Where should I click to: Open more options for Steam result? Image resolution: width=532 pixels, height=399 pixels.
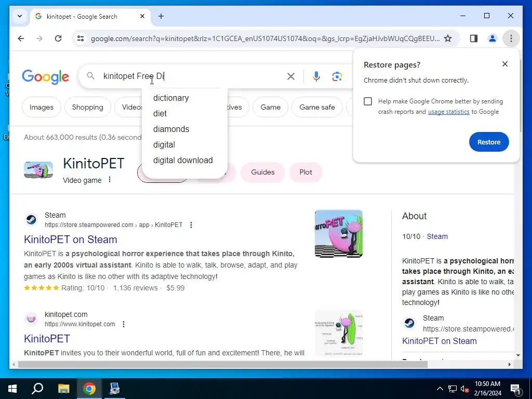point(191,225)
